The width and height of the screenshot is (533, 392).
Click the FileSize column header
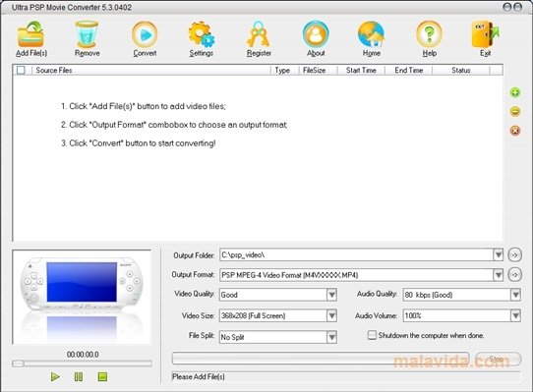[x=318, y=70]
